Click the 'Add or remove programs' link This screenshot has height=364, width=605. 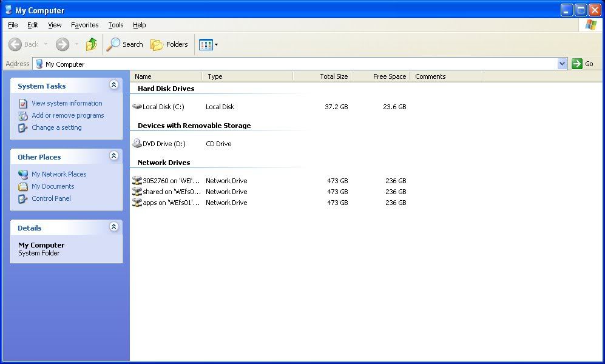pos(67,115)
